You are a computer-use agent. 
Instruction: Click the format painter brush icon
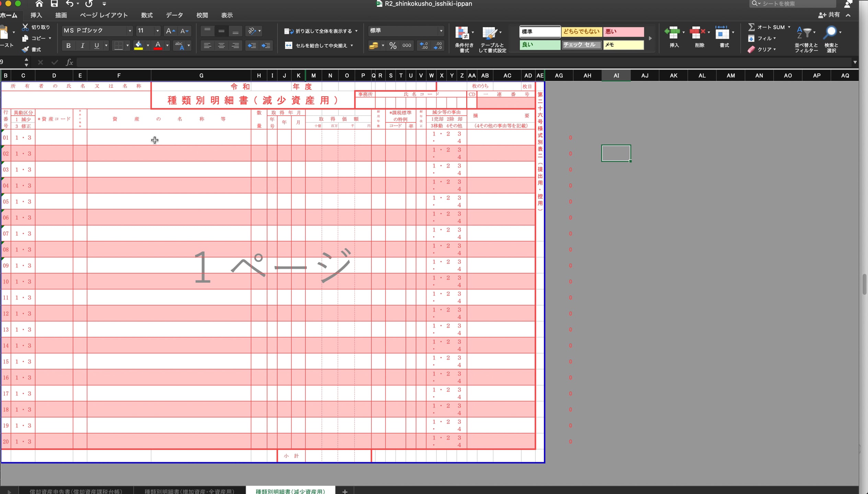coord(25,50)
